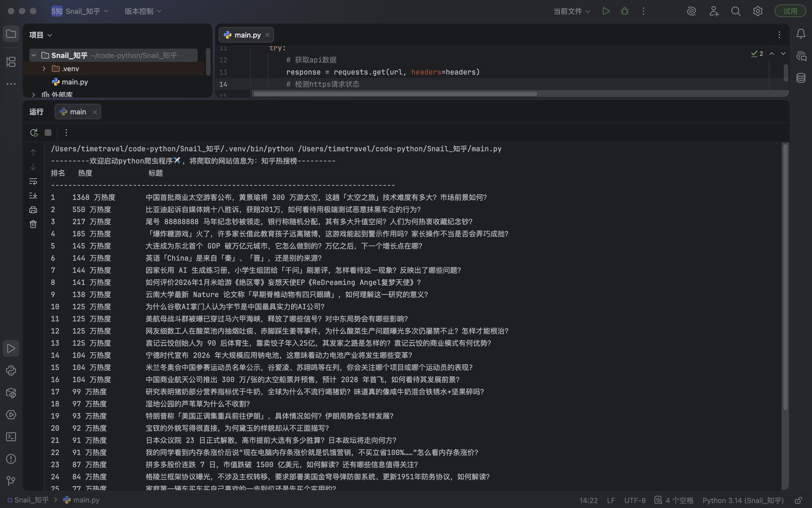Screen dimensions: 812x508
Task: Open the Git version control tool window
Action: tap(11, 481)
